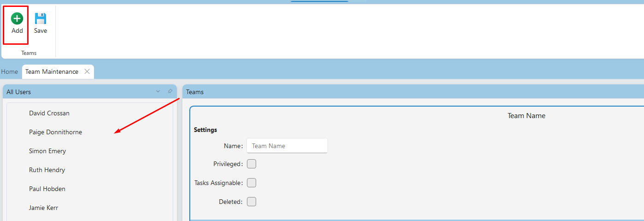The height and width of the screenshot is (221, 644).
Task: Click the Teams panel header
Action: (x=413, y=92)
